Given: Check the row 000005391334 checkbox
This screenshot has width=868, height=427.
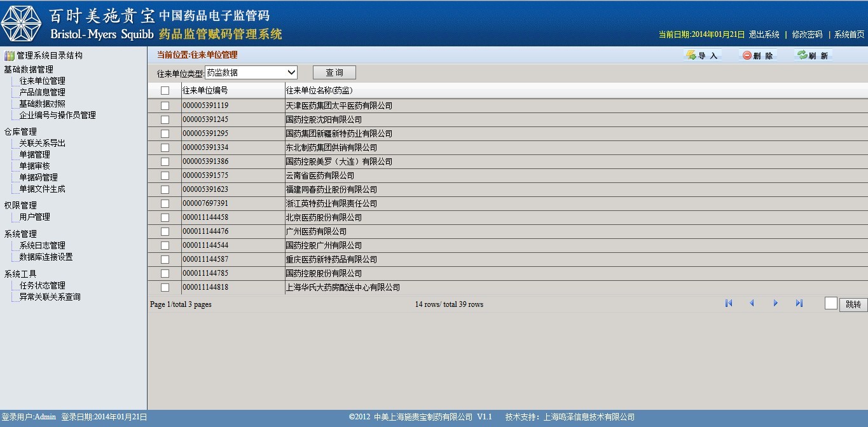Looking at the screenshot, I should tap(165, 147).
